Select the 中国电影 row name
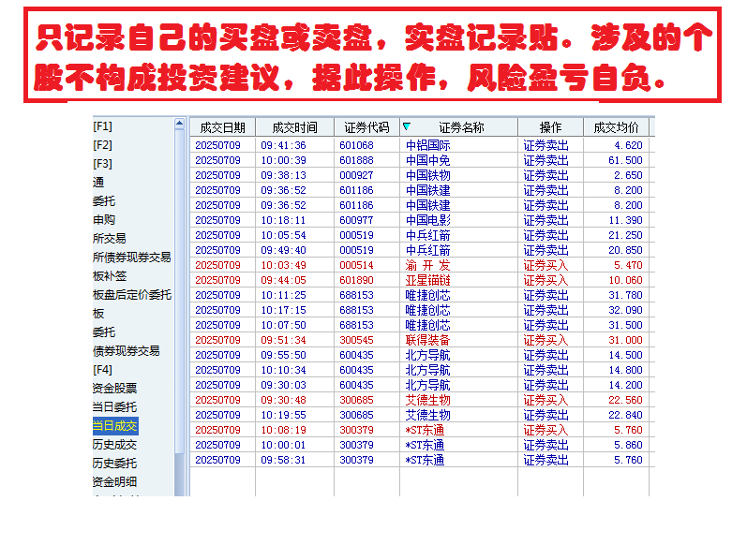The image size is (747, 560). pyautogui.click(x=427, y=220)
